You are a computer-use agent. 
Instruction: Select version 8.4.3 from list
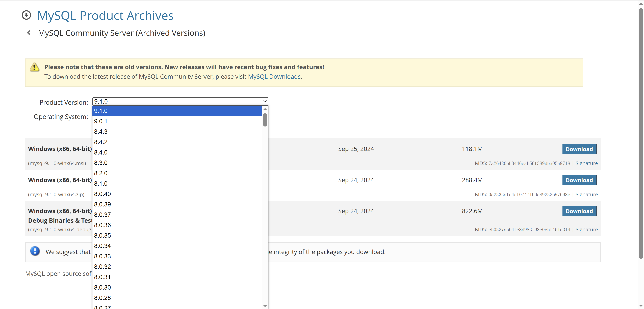coord(101,132)
